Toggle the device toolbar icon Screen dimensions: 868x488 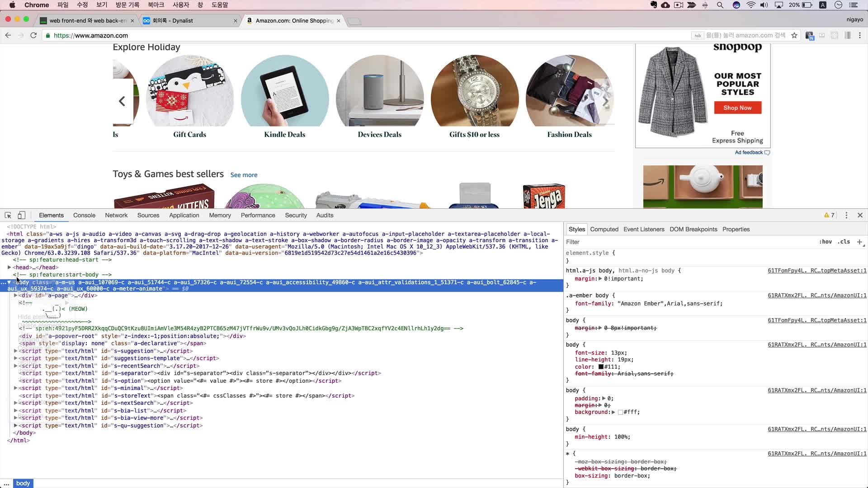(x=21, y=216)
